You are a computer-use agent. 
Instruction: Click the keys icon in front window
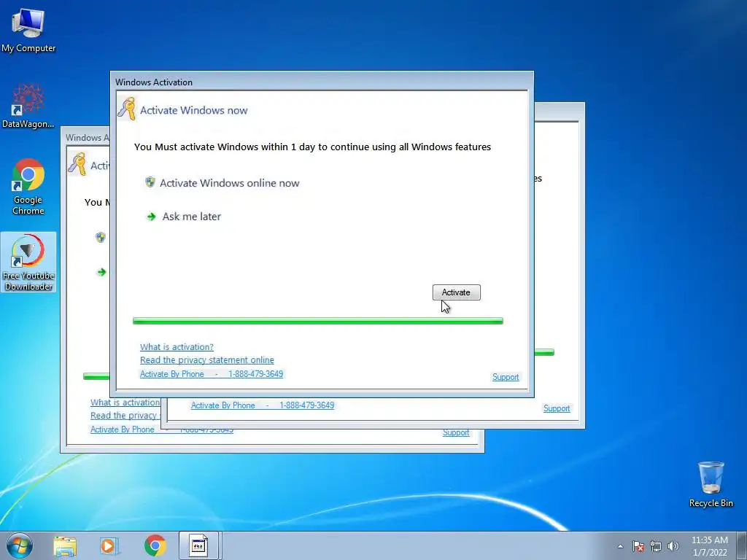(x=127, y=109)
